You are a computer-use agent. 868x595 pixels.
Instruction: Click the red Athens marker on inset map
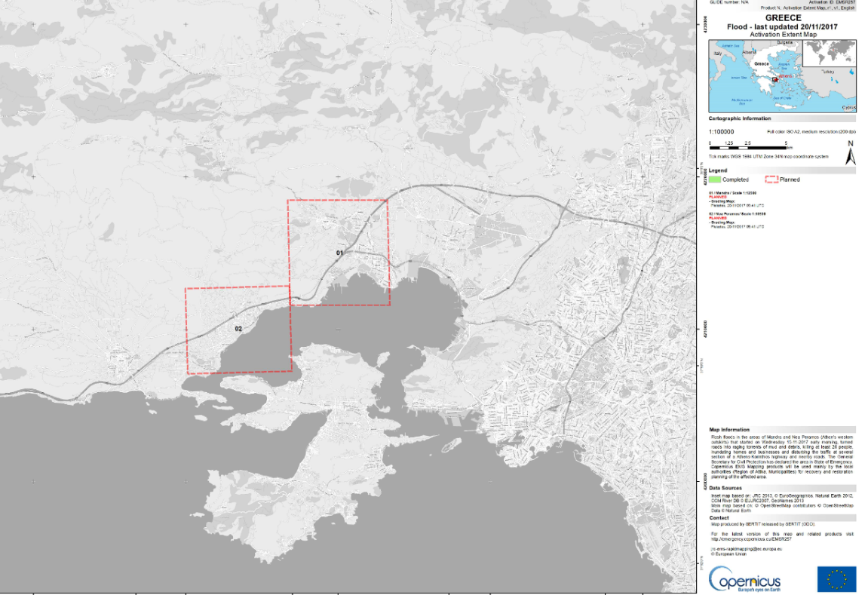774,78
